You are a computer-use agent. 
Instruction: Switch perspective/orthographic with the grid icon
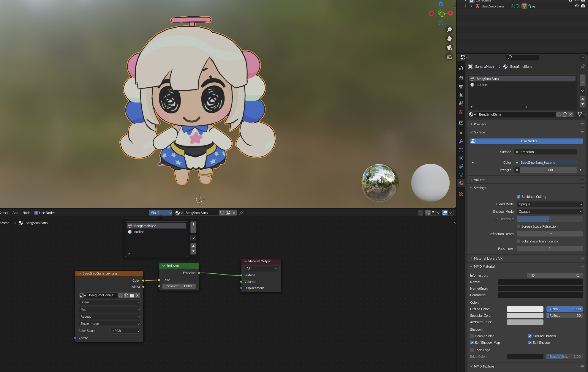click(449, 56)
